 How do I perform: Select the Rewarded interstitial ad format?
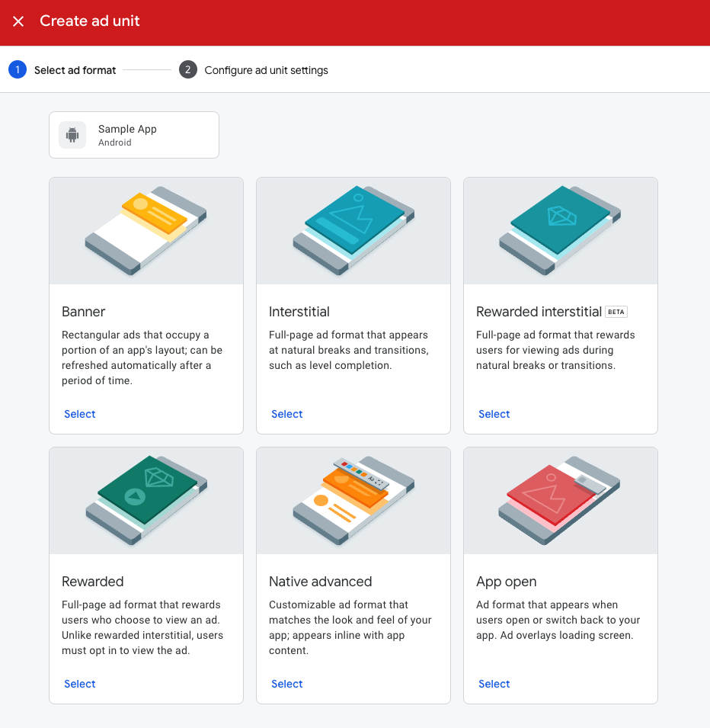494,413
